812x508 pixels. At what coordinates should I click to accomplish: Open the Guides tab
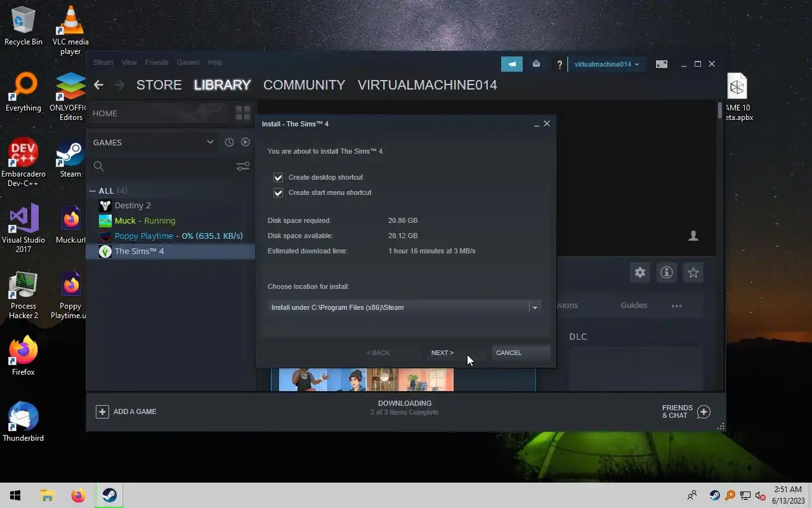point(634,305)
